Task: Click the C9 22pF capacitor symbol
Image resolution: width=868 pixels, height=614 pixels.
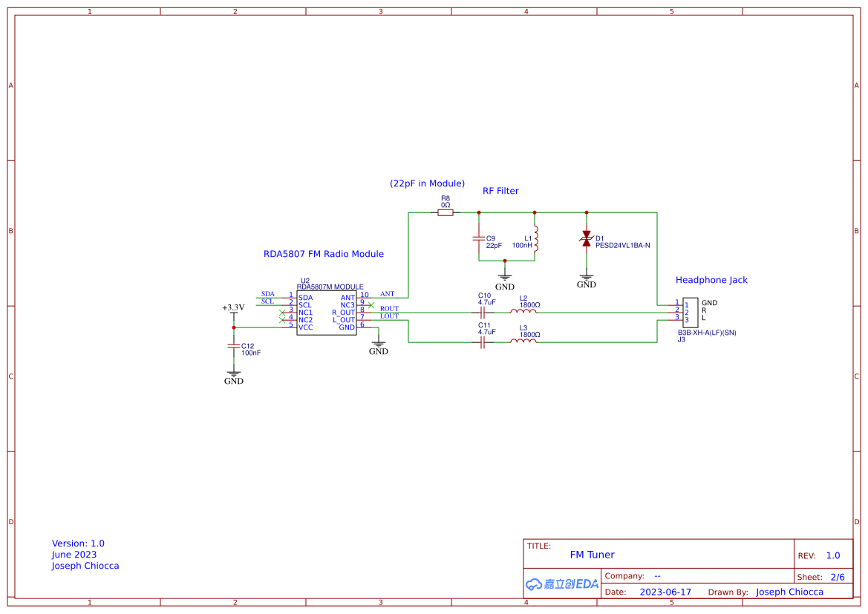Action: (479, 239)
